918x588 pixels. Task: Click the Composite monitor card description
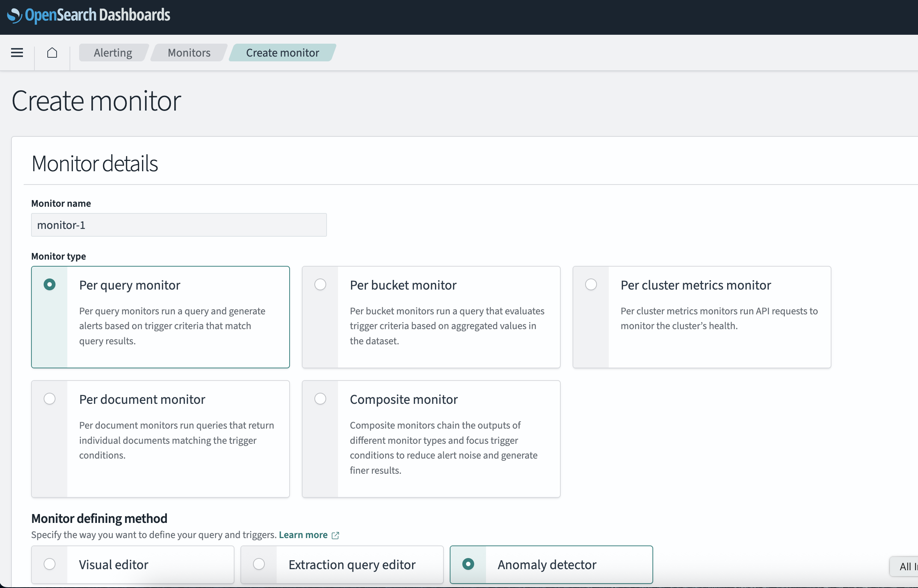pos(443,447)
